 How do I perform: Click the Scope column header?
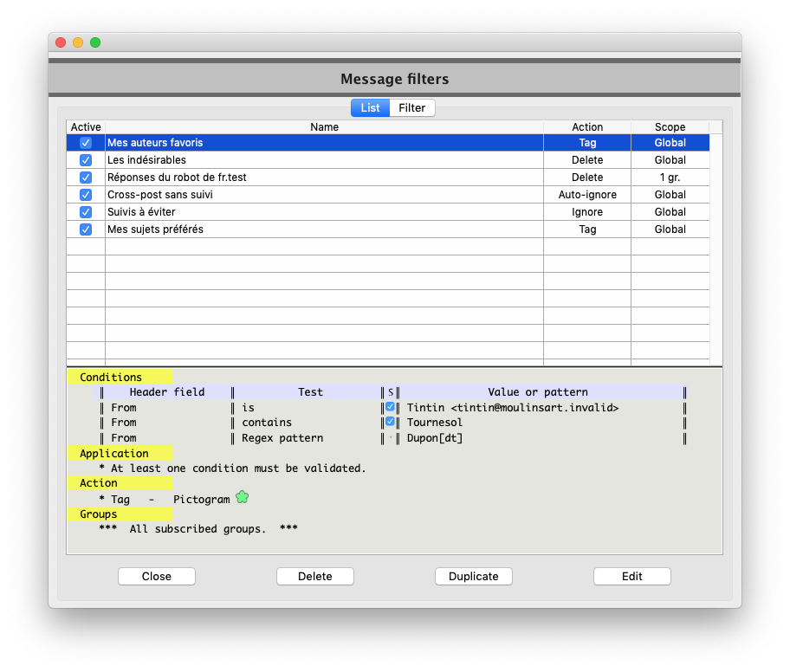point(670,126)
